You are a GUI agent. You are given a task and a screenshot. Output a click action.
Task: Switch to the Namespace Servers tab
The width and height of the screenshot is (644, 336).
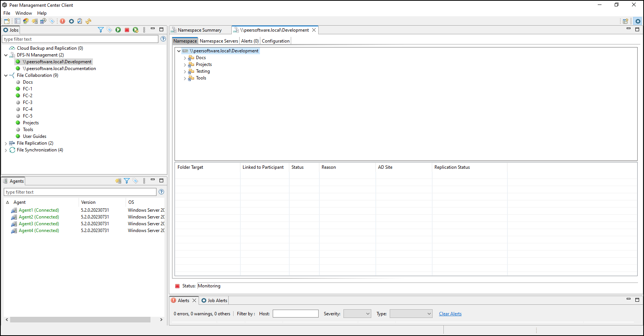pos(219,41)
